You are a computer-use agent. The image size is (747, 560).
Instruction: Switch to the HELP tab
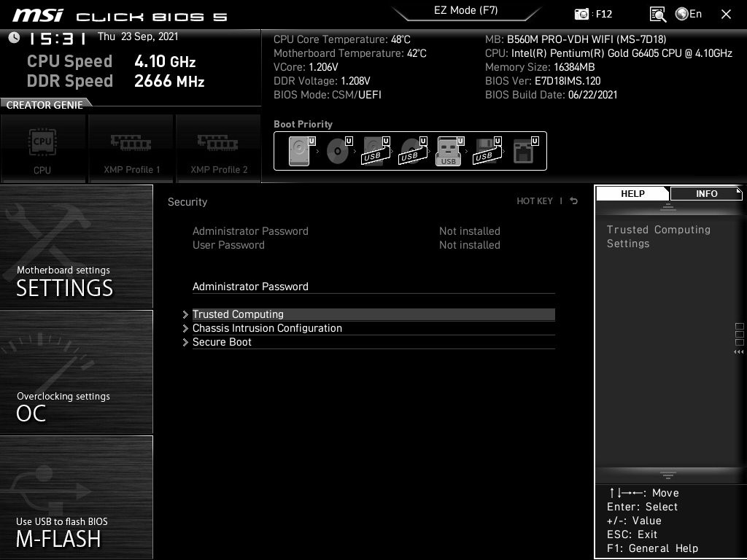click(x=632, y=193)
